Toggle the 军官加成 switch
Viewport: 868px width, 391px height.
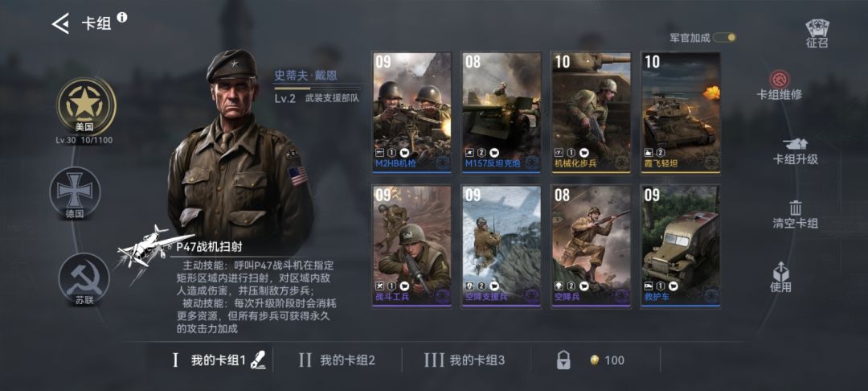click(x=724, y=38)
